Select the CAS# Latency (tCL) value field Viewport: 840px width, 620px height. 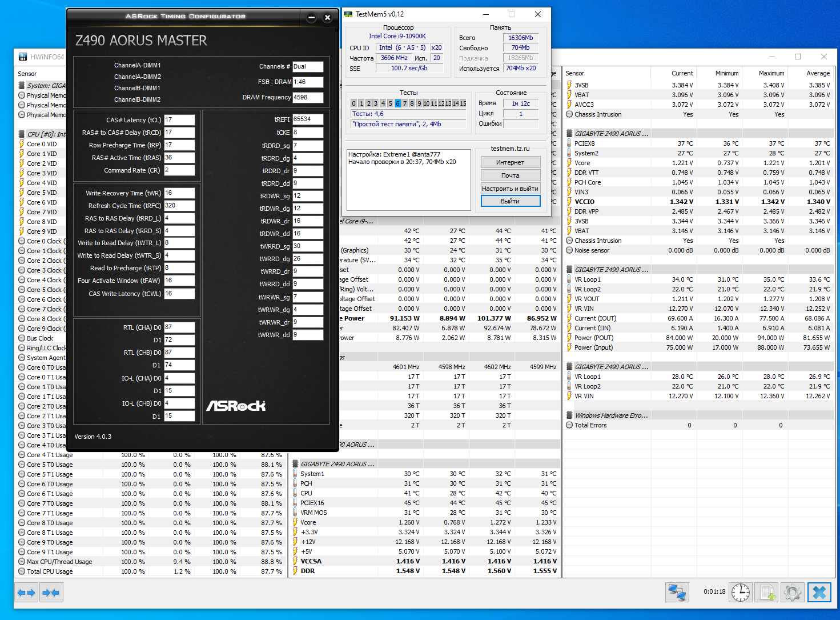(x=179, y=120)
